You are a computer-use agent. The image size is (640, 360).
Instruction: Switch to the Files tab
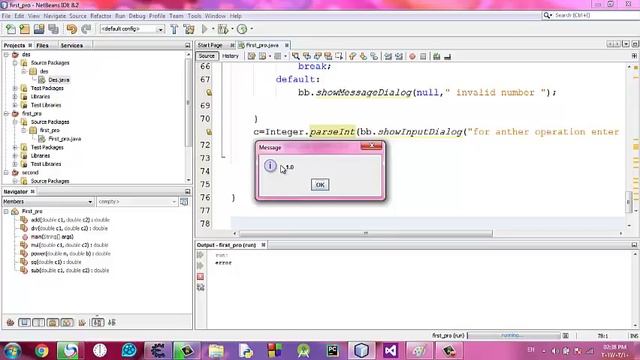42,45
